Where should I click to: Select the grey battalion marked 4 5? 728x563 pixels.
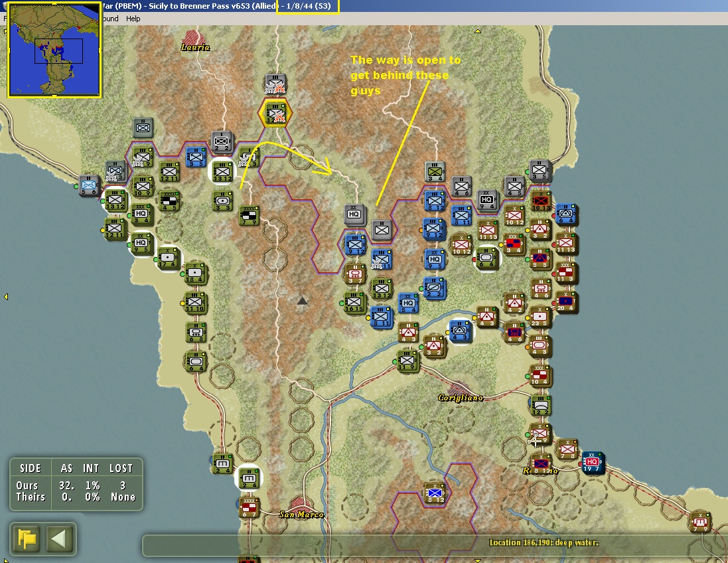pyautogui.click(x=514, y=187)
